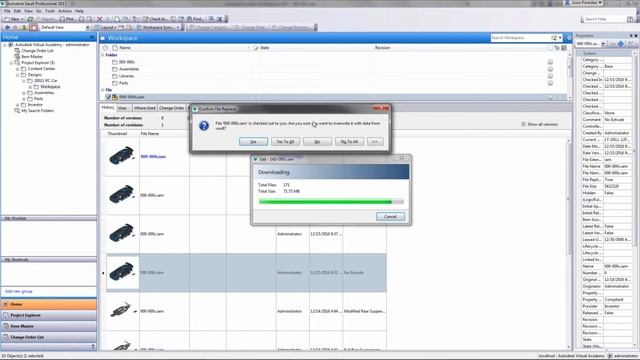640x360 pixels.
Task: Click No in the Confirm File Replace dialog
Action: [318, 142]
